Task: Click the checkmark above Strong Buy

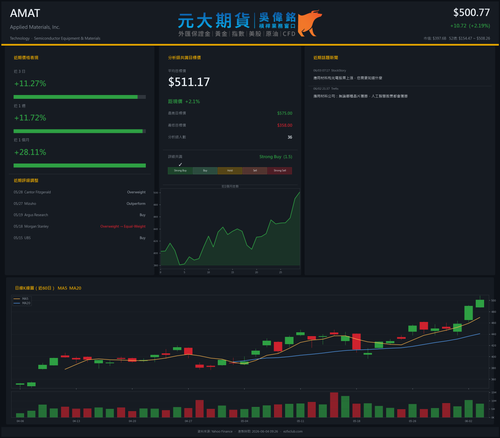Action: [180, 164]
